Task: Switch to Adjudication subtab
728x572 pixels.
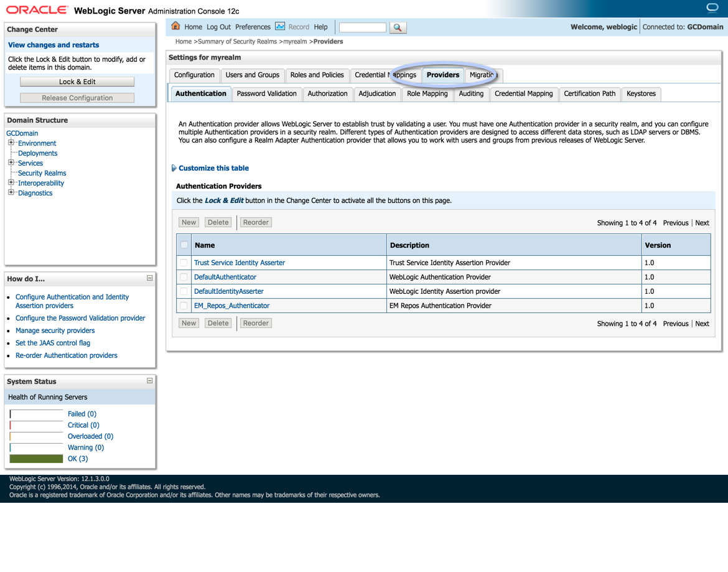Action: pyautogui.click(x=377, y=94)
